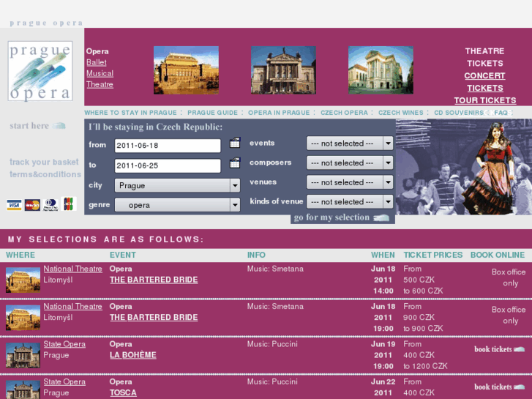Open the city dropdown showing Prague
The width and height of the screenshot is (532, 399).
pyautogui.click(x=177, y=185)
